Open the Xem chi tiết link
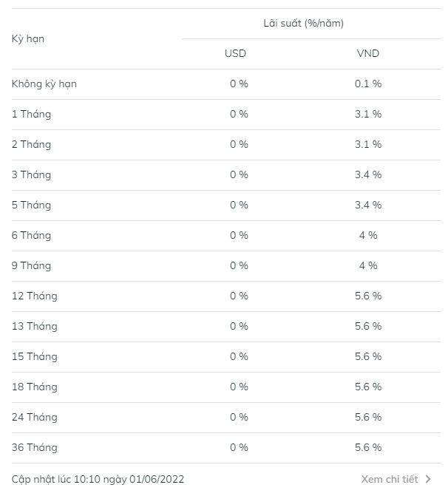The height and width of the screenshot is (496, 448). click(x=391, y=479)
